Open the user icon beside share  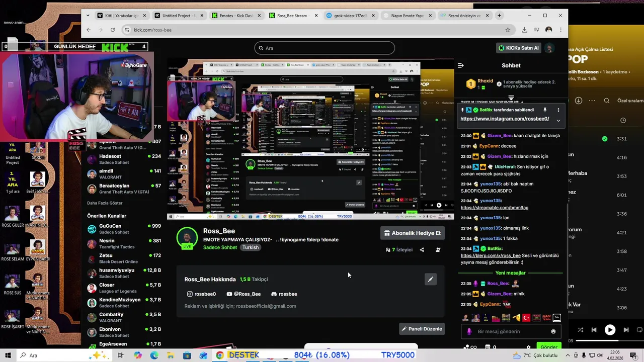coord(438,249)
